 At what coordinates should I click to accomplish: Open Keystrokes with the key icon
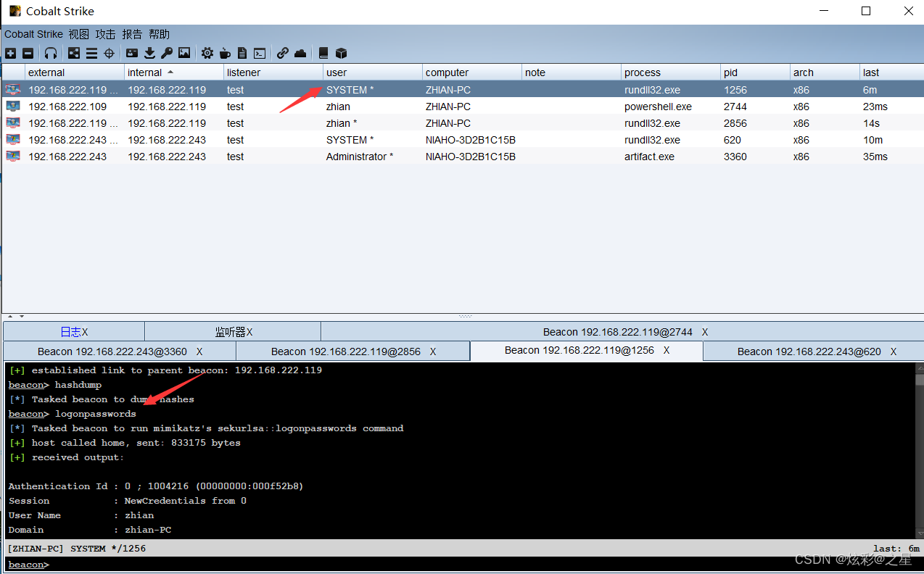[167, 53]
